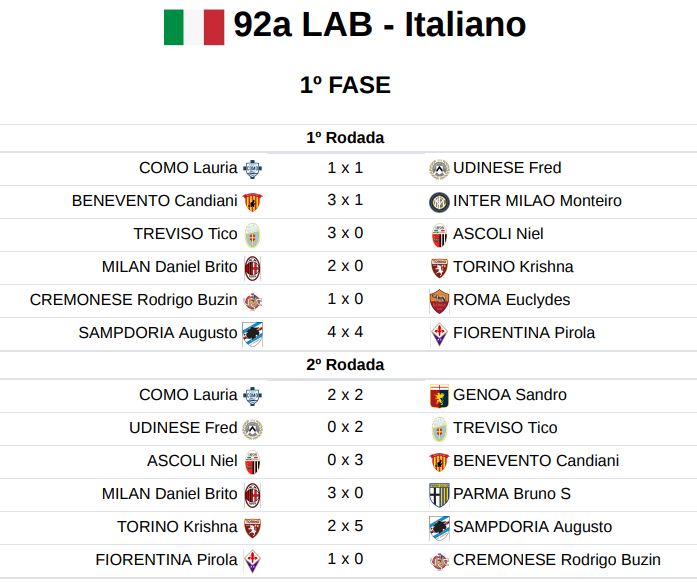Open the ROMA Euclydes team name
Viewport: 697px width, 582px height.
[511, 300]
